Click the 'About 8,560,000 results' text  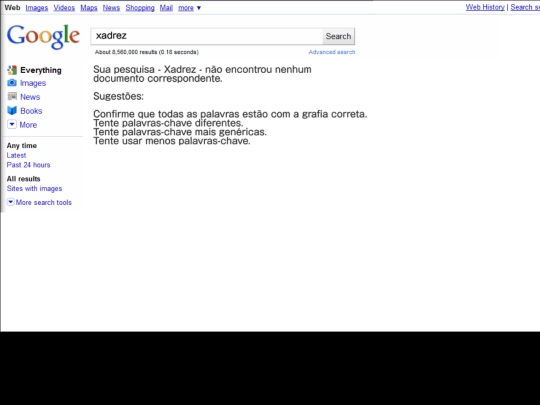147,52
